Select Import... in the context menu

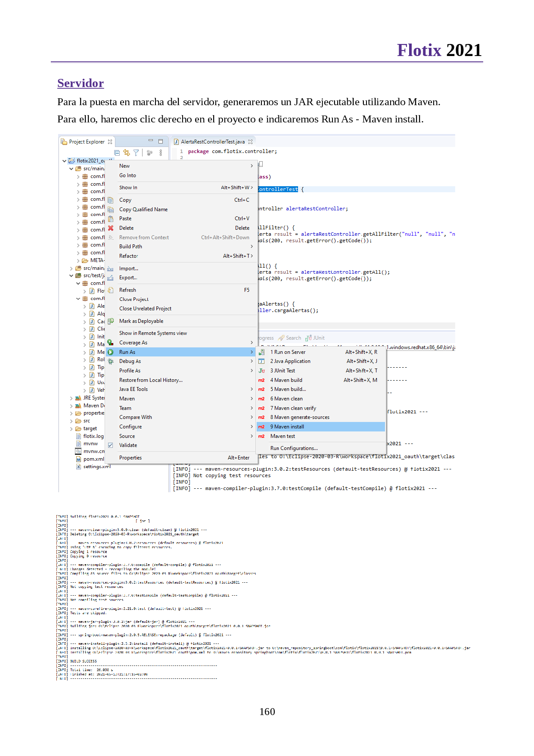182,269
